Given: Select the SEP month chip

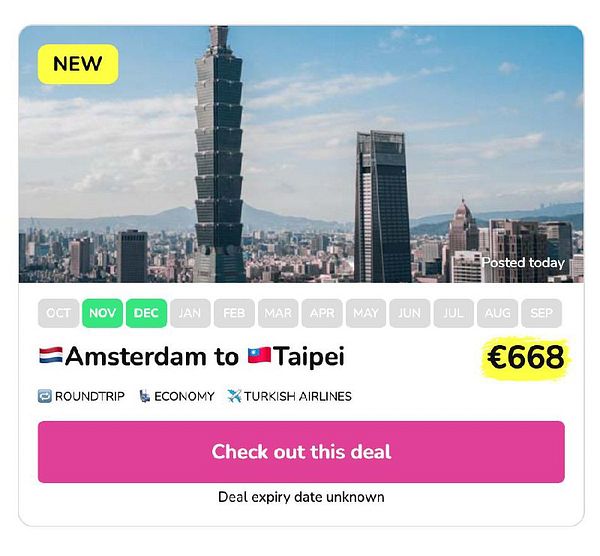Looking at the screenshot, I should pos(541,313).
